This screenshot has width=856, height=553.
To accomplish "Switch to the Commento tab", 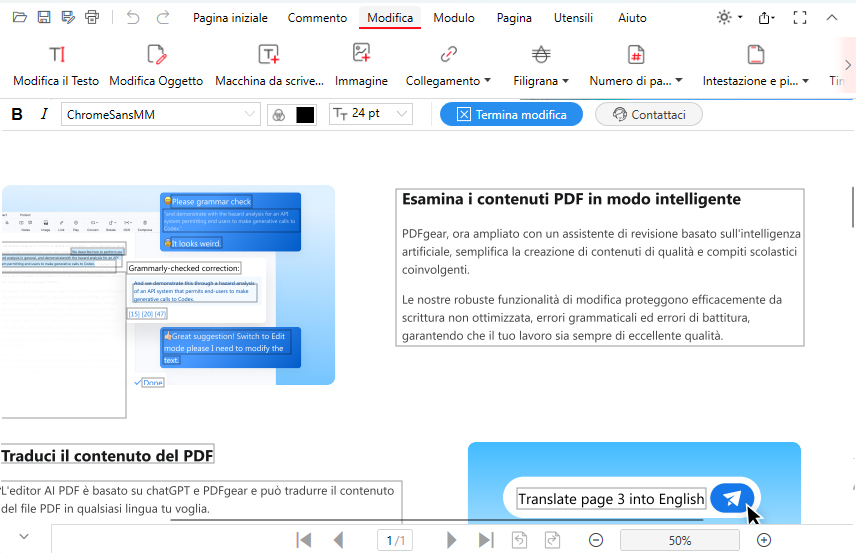I will (x=317, y=18).
